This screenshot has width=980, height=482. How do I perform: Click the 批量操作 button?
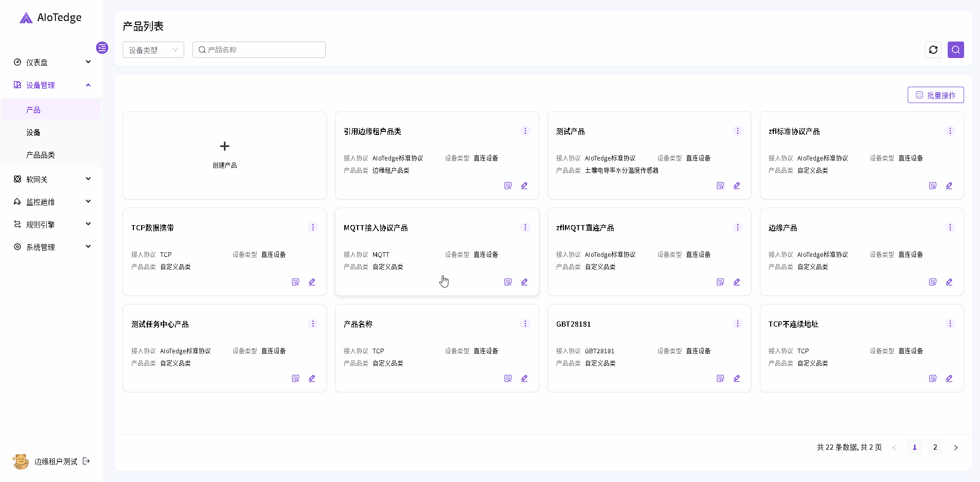(x=935, y=95)
